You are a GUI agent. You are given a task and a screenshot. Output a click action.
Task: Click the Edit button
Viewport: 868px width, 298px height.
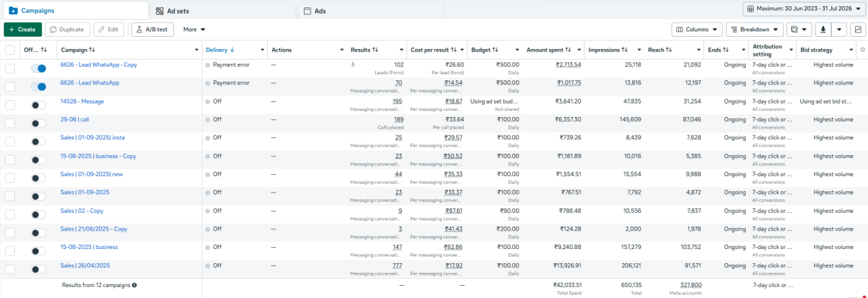(109, 29)
